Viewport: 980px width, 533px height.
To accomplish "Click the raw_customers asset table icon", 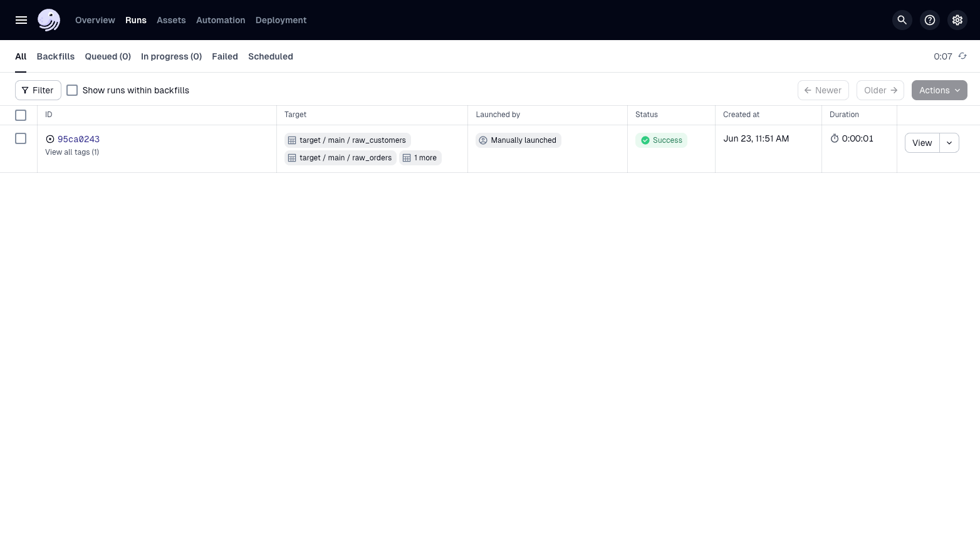I will tap(292, 140).
